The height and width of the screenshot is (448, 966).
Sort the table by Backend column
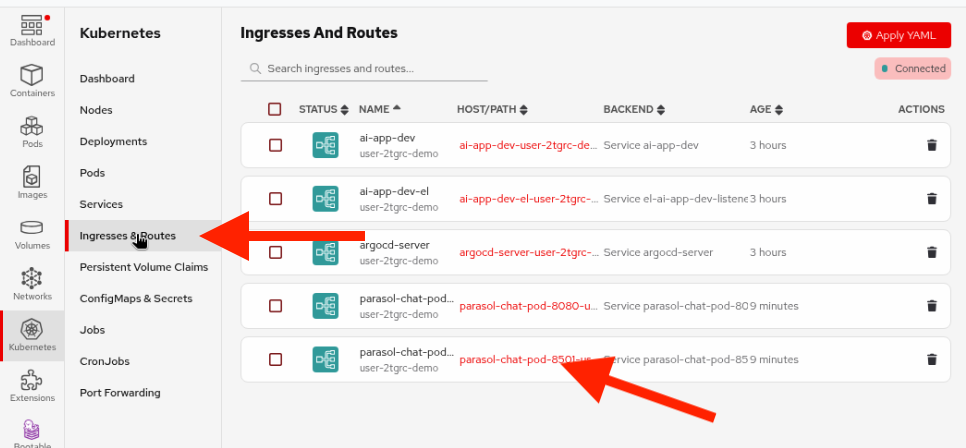[x=634, y=109]
